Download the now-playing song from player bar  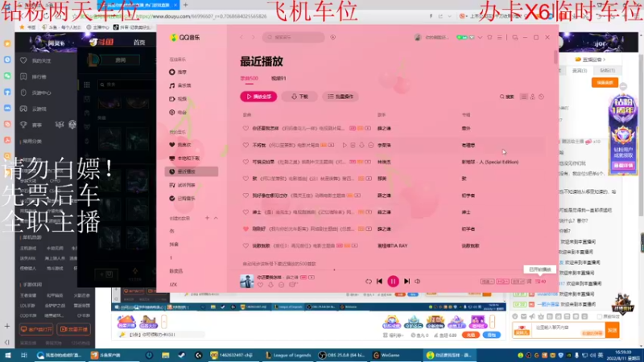[x=270, y=285]
